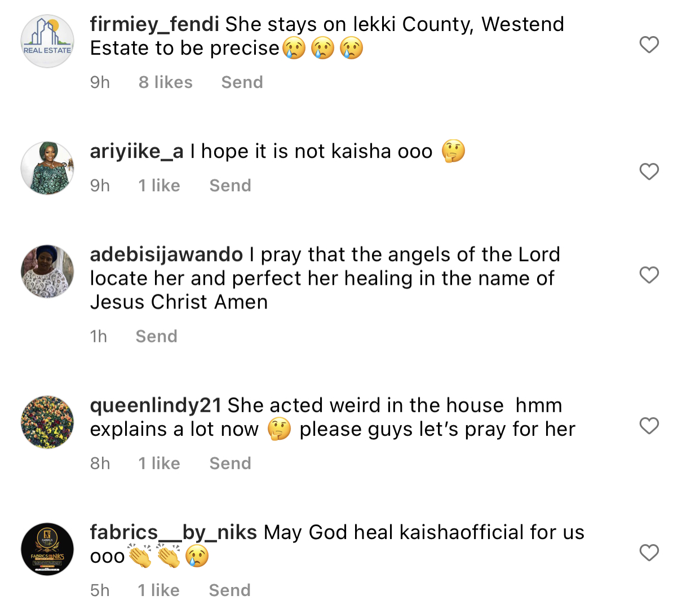
Task: Like the fabrics__by_niks comment
Action: click(649, 553)
